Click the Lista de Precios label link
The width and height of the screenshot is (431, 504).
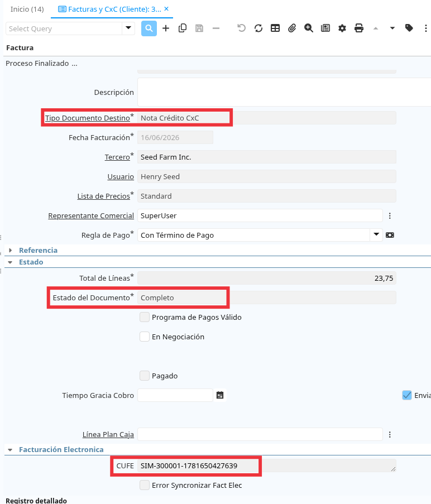(103, 196)
